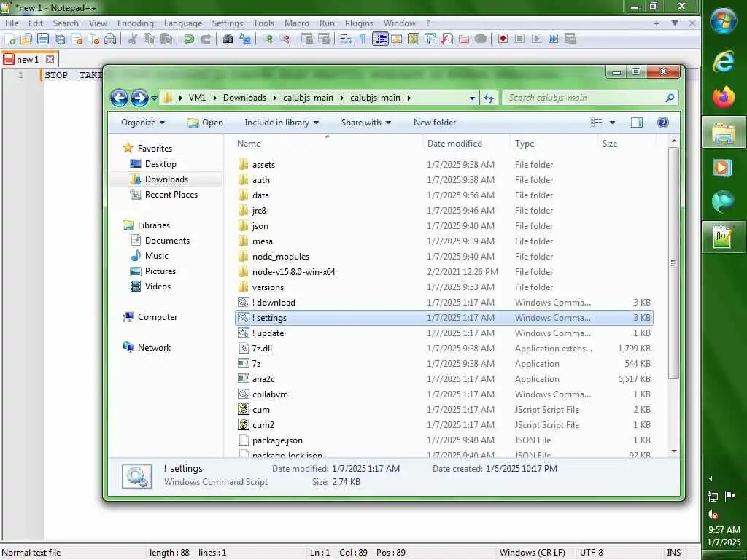Open the File menu in Notepad++
Screen dimensions: 747x560
(x=12, y=23)
